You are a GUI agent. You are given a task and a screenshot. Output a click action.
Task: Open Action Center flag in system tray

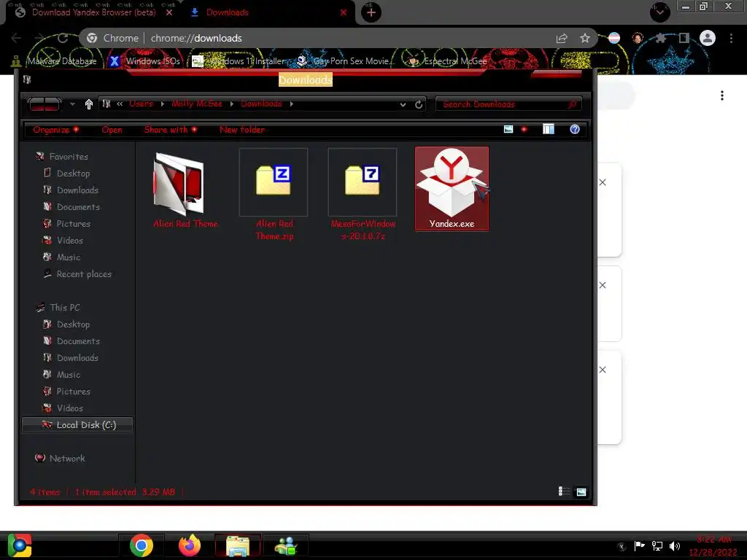[x=639, y=545]
